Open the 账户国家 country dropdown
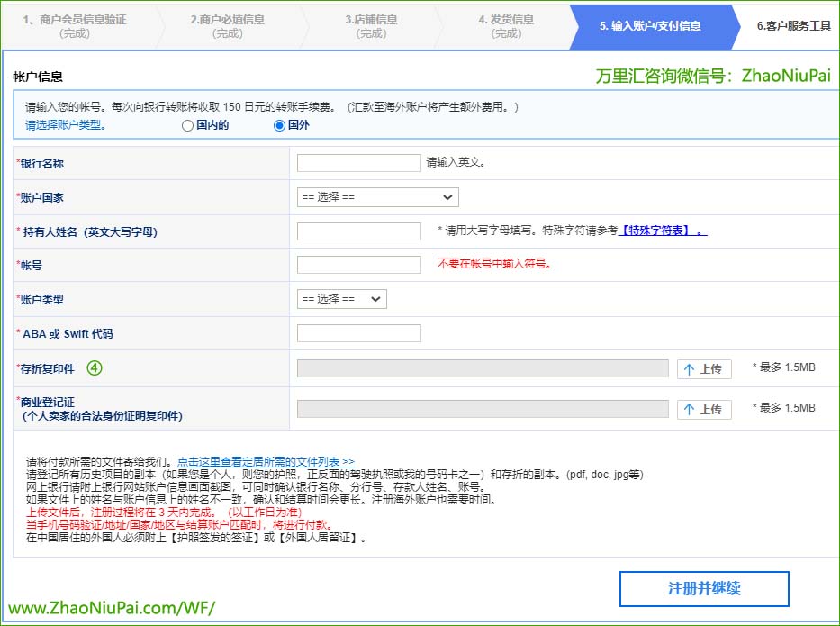This screenshot has height=626, width=840. coord(377,197)
